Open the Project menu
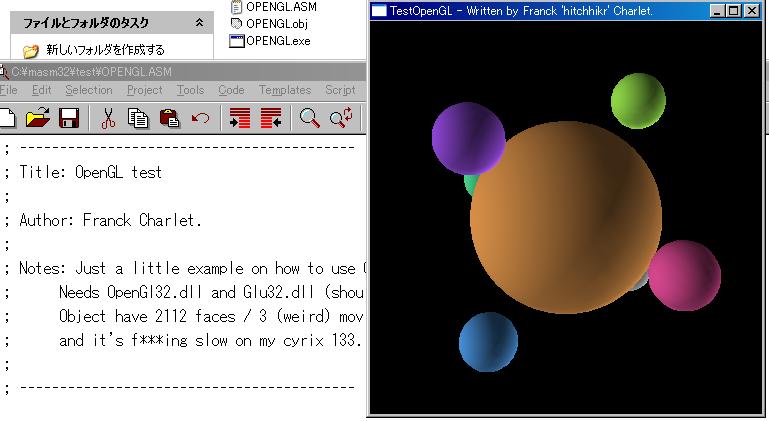 point(144,90)
